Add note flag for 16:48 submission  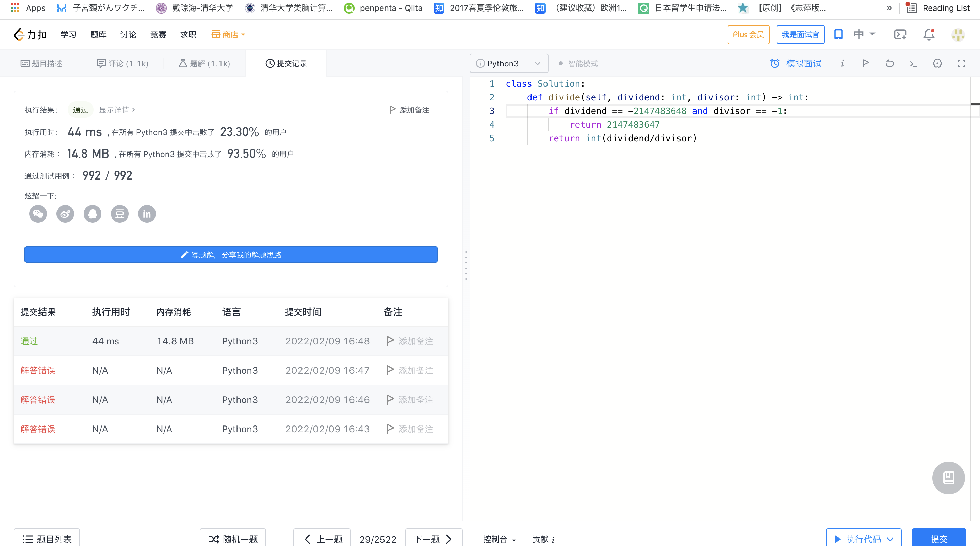[410, 341]
